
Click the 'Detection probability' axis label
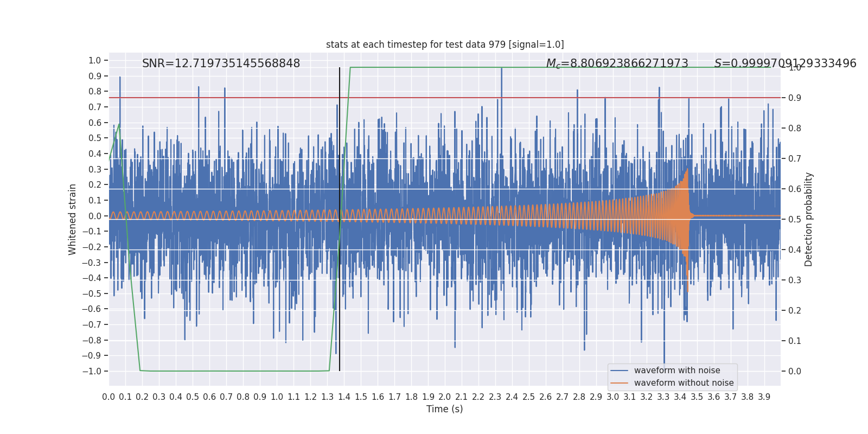click(x=809, y=219)
